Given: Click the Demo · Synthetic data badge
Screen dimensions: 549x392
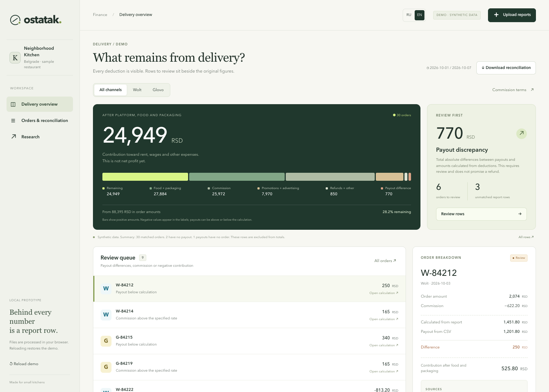Looking at the screenshot, I should tap(457, 15).
